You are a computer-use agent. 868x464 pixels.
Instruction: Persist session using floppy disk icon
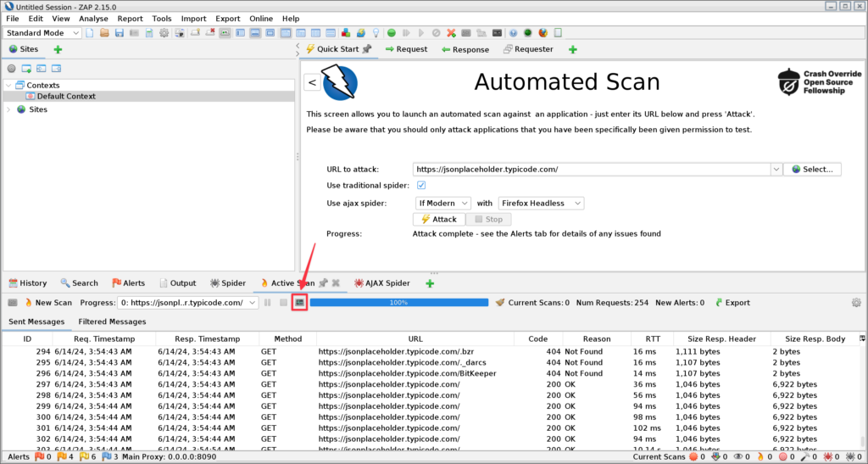point(119,33)
